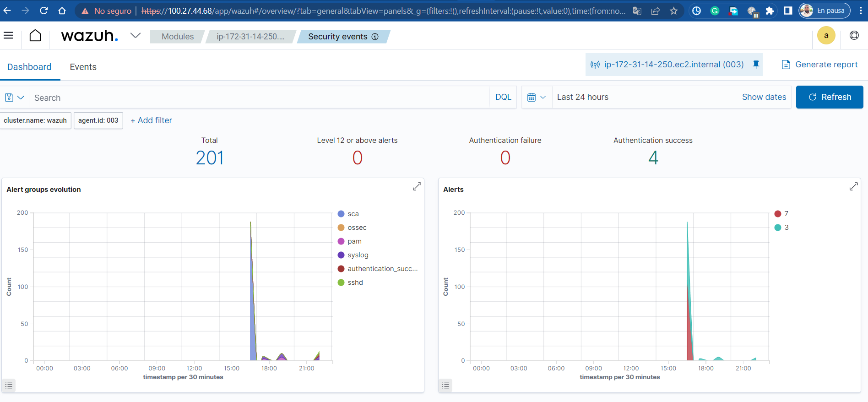Switch to the Dashboard tab
This screenshot has width=868, height=402.
click(29, 67)
